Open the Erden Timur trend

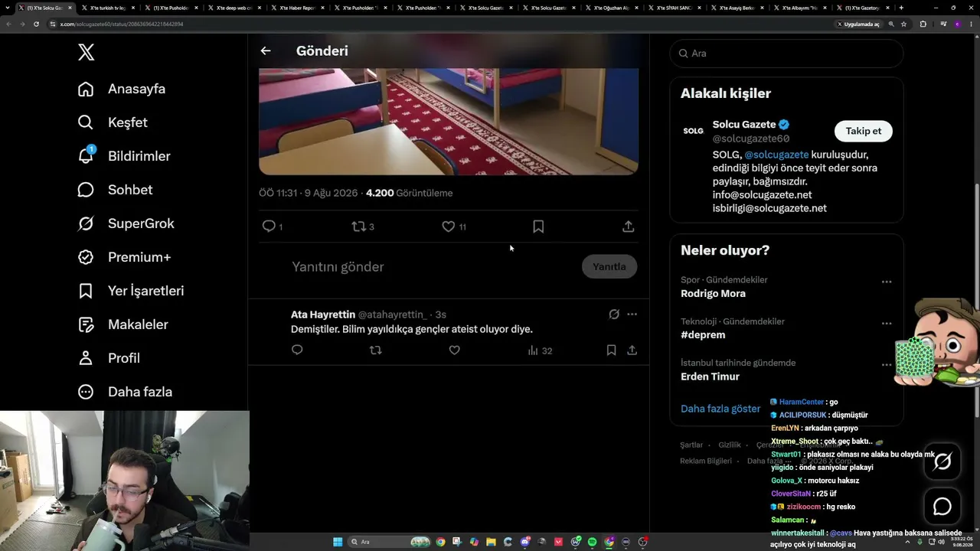(x=710, y=377)
